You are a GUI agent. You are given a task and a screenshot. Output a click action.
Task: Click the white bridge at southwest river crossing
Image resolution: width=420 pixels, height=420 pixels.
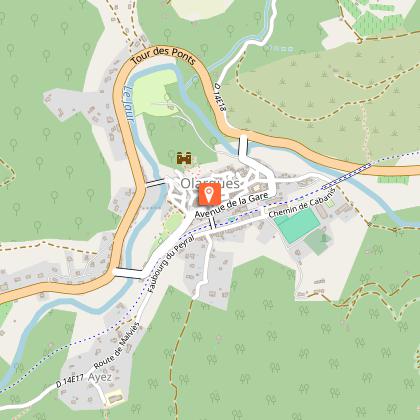tap(128, 273)
